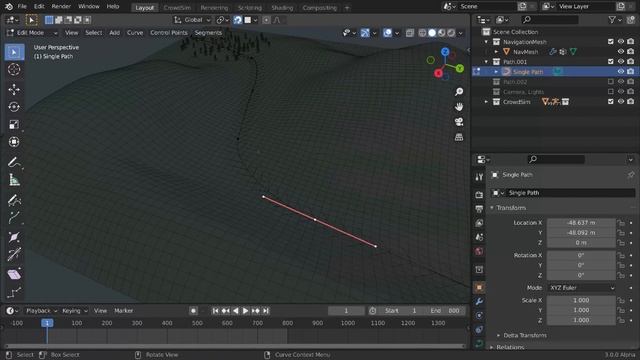Open the Control Points menu
640x360 pixels.
click(x=169, y=33)
